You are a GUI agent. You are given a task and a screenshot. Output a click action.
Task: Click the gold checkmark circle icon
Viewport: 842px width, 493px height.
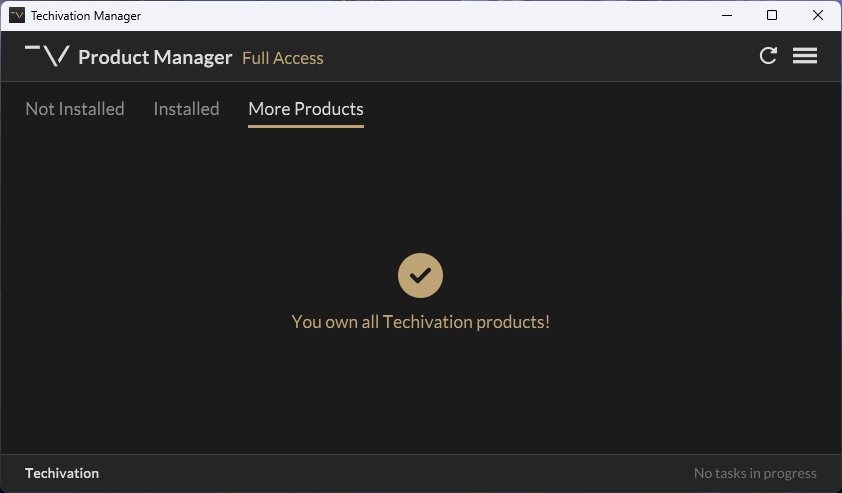click(420, 276)
